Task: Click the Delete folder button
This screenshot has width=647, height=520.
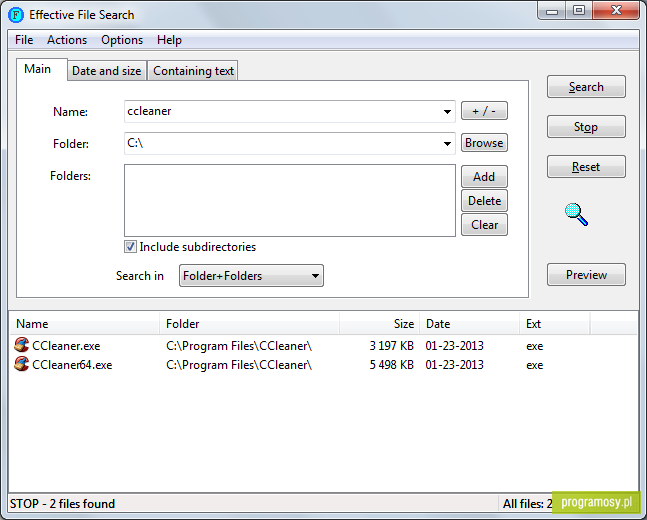Action: coord(484,201)
